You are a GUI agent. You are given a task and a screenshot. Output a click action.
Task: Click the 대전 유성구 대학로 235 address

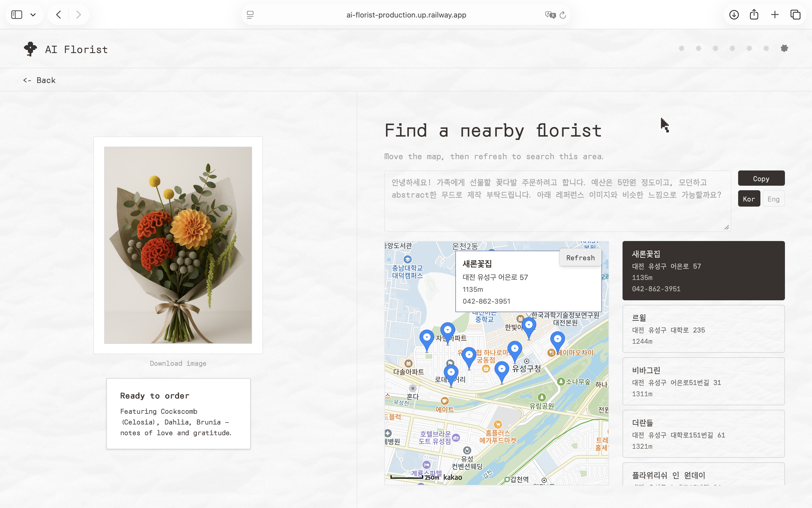[x=668, y=330]
